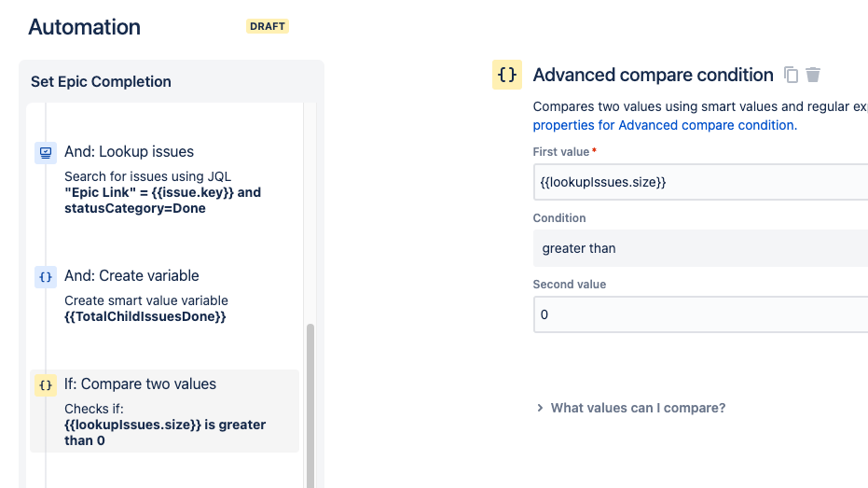Click the 'What values can I compare?' label
Viewport: 868px width, 488px height.
tap(638, 408)
